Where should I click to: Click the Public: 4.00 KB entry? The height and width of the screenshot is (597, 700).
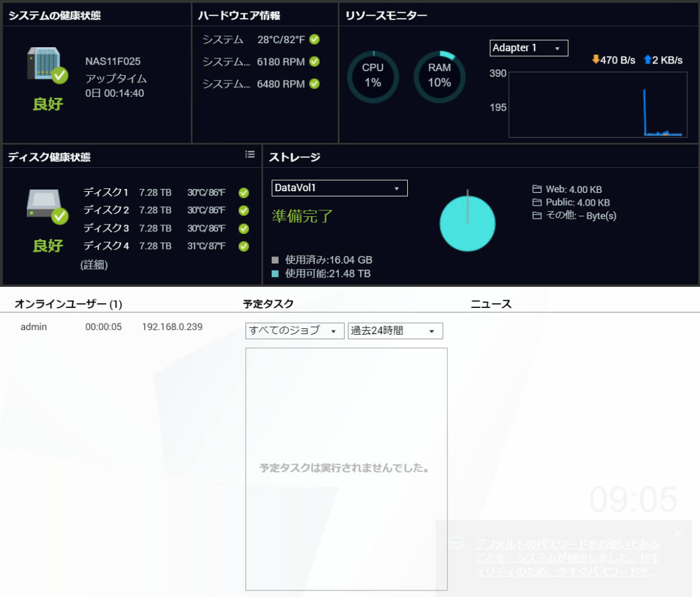(x=578, y=202)
